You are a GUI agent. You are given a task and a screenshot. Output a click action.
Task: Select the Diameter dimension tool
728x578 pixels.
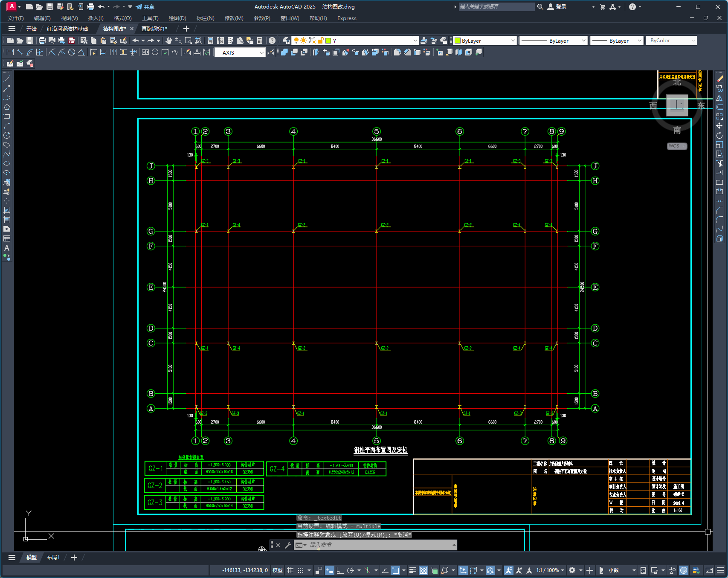[x=72, y=52]
